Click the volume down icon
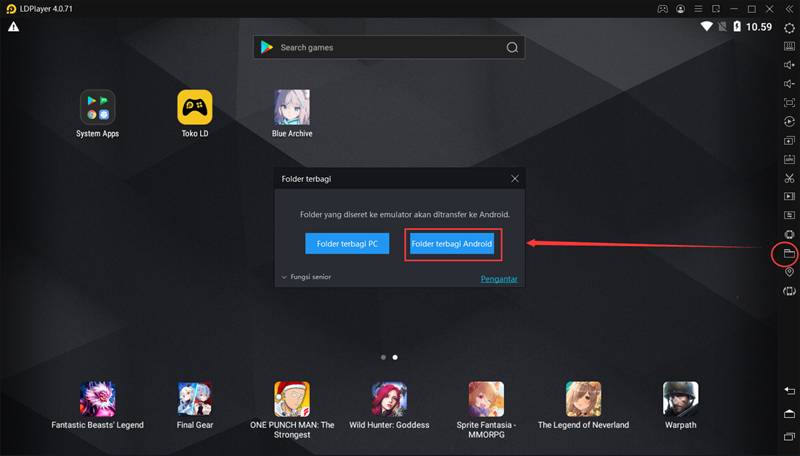This screenshot has width=800, height=456. 789,84
